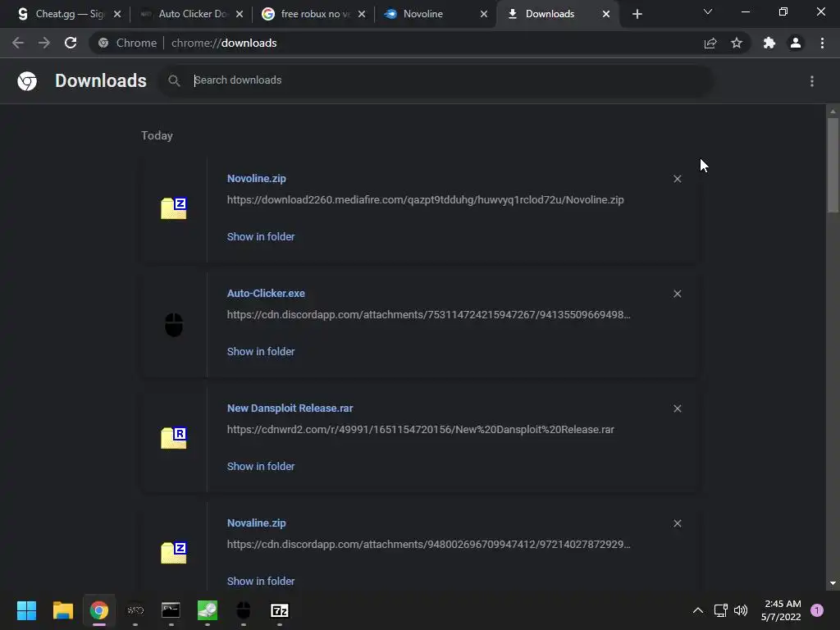
Task: Click the mediafire Novoline.zip source URL
Action: [x=426, y=200]
